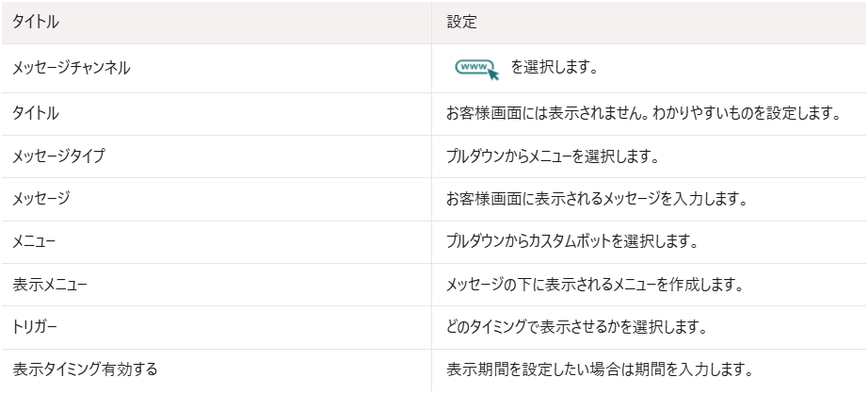Select the メッセージ row label

coord(41,199)
